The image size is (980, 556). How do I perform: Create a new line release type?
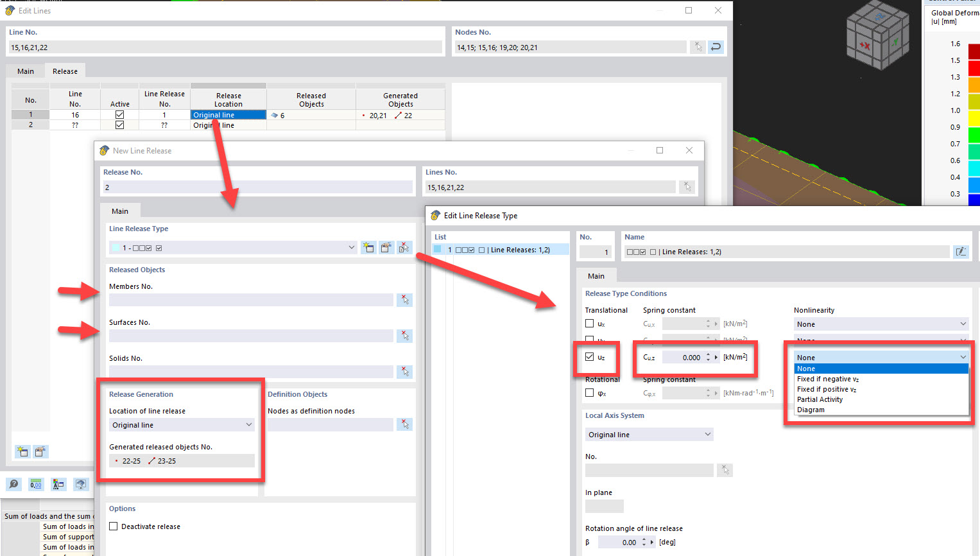coord(369,247)
